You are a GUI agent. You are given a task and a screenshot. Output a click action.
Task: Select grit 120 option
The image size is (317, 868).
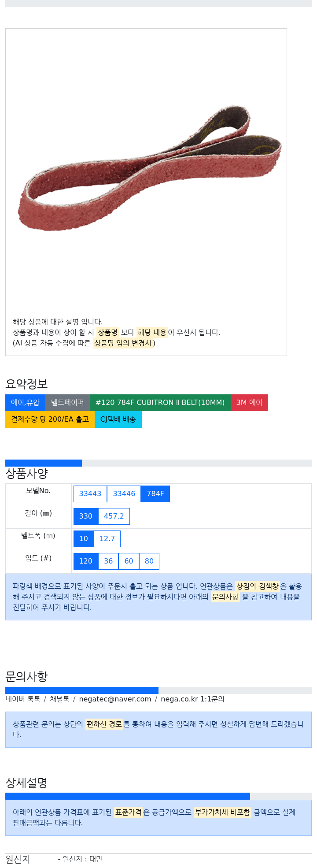[x=86, y=561]
